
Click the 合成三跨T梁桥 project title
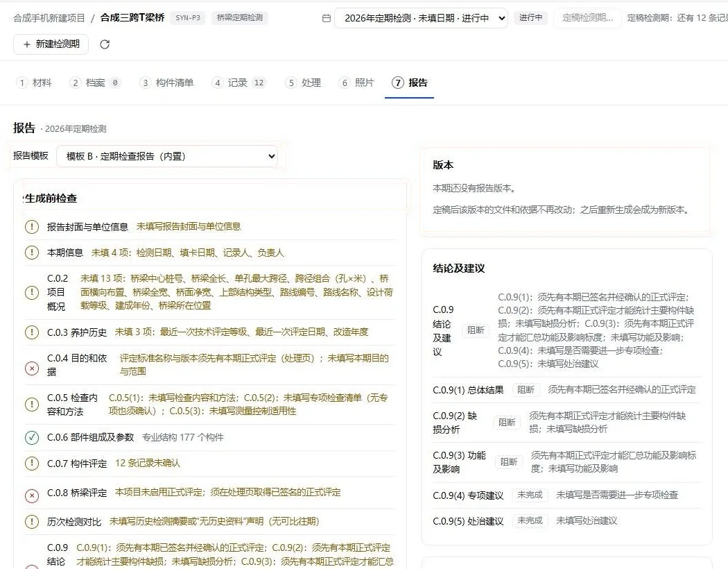click(x=132, y=17)
